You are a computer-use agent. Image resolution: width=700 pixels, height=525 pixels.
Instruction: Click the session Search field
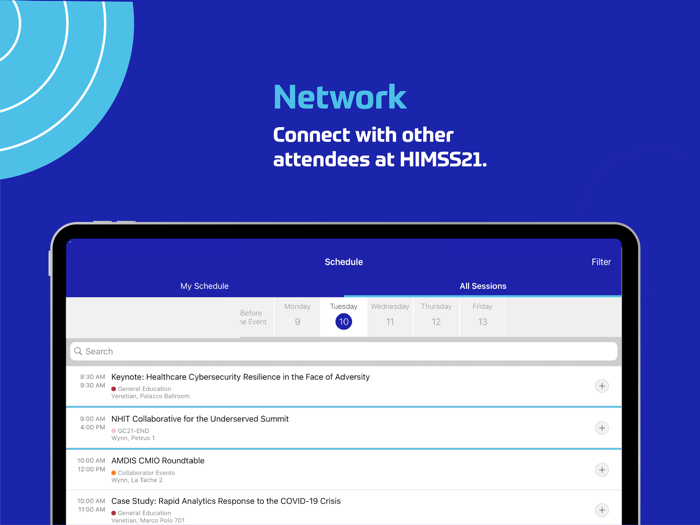tap(344, 351)
